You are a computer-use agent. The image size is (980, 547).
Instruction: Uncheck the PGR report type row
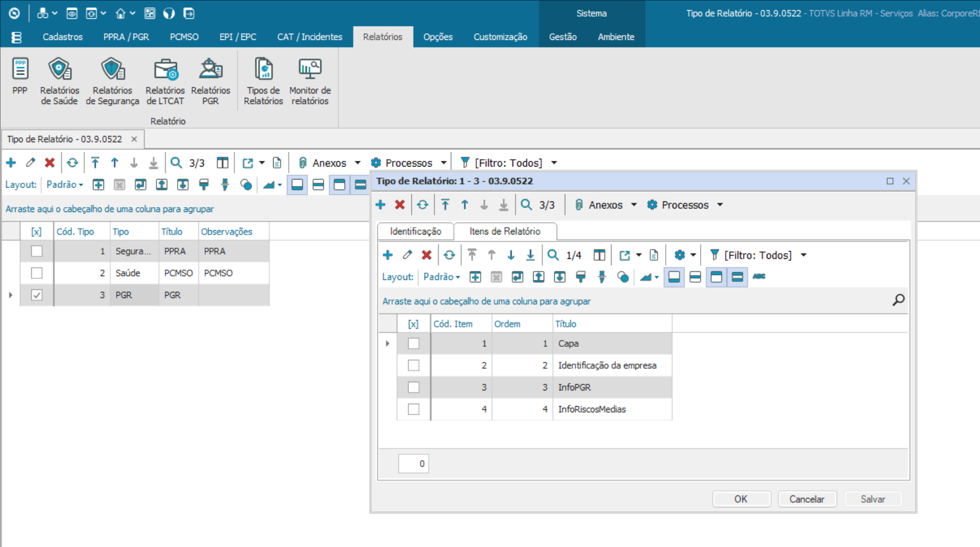pos(37,295)
